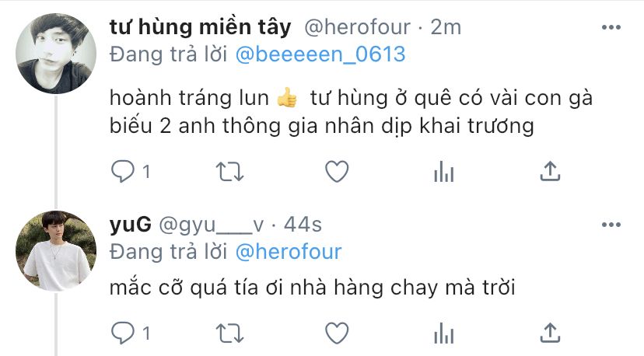644x356 pixels.
Task: View analytics for @herofour's tweet
Action: (x=443, y=171)
